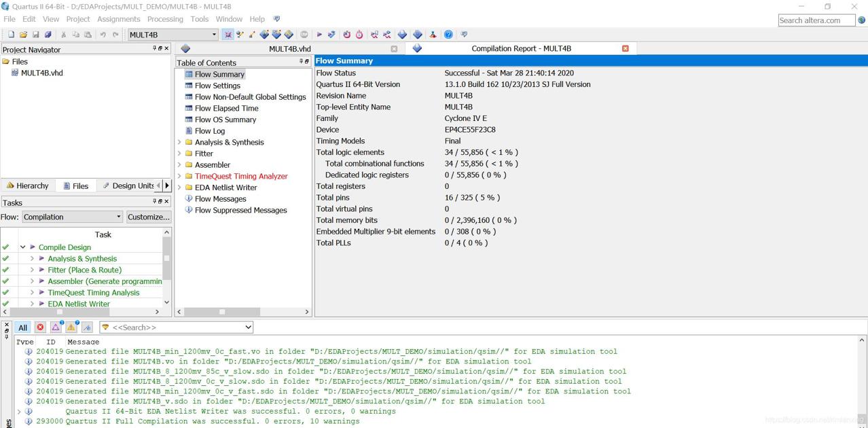
Task: Close the Messages panel with the X
Action: point(7,325)
